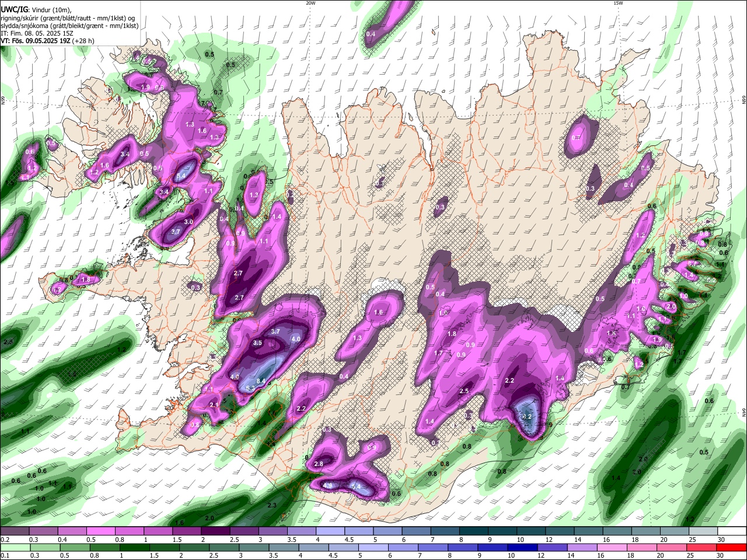Click the darkest purple 2 mm snow swatch
Viewport: 747px width, 560px height.
pyautogui.click(x=215, y=531)
